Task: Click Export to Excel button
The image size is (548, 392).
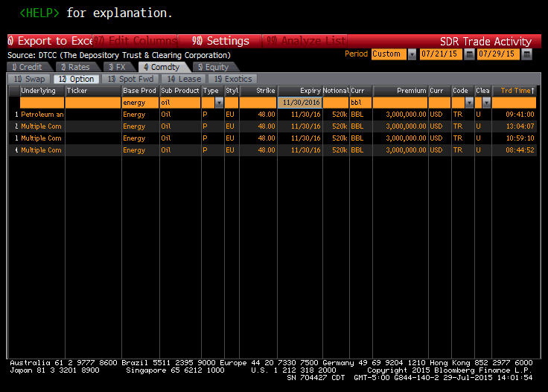Action: tap(49, 41)
